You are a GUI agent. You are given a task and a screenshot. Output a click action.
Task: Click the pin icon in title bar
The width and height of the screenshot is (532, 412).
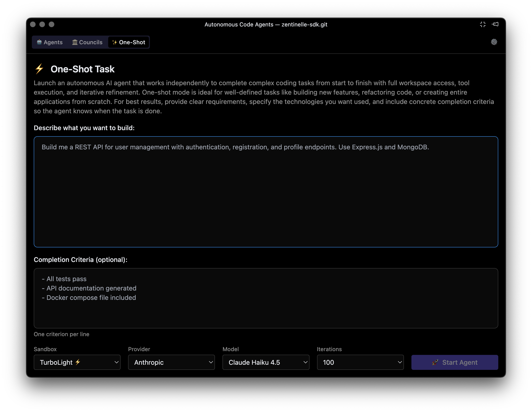coord(495,24)
